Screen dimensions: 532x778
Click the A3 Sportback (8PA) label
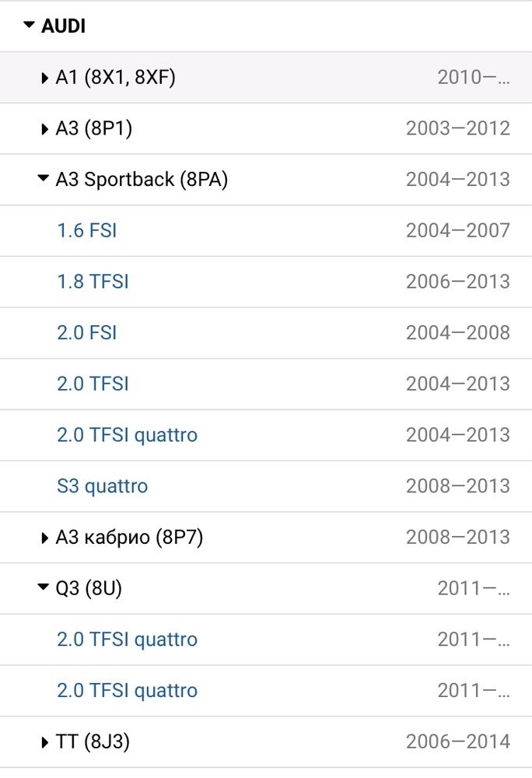(x=142, y=180)
